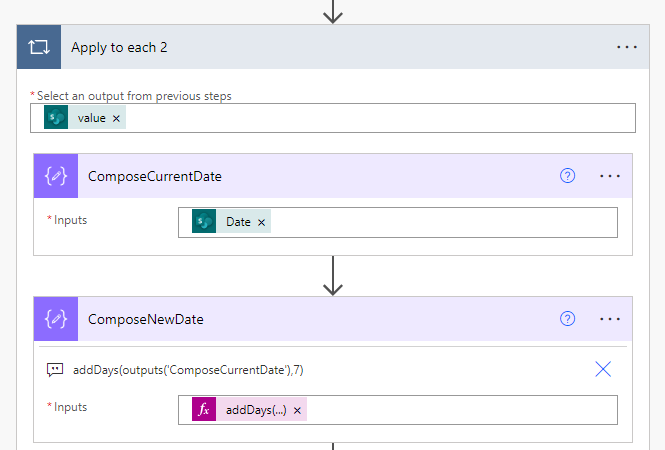Open help for ComposeNewDate

(x=568, y=319)
